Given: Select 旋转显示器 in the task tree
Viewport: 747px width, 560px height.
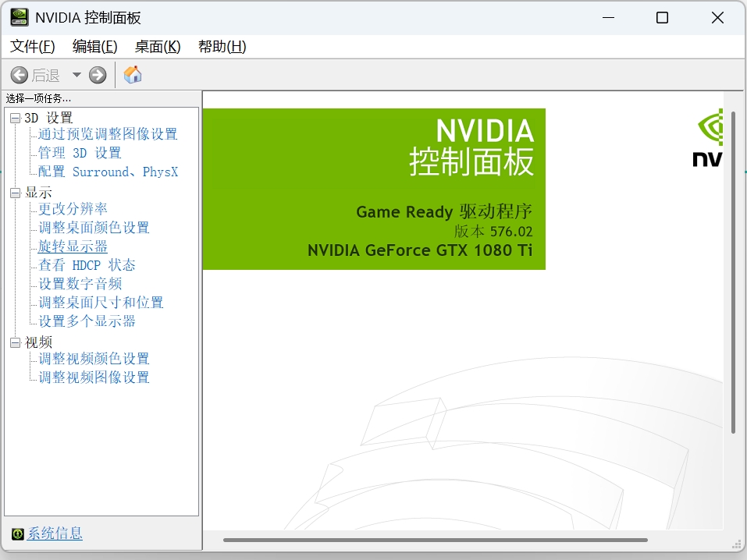Looking at the screenshot, I should (x=73, y=246).
